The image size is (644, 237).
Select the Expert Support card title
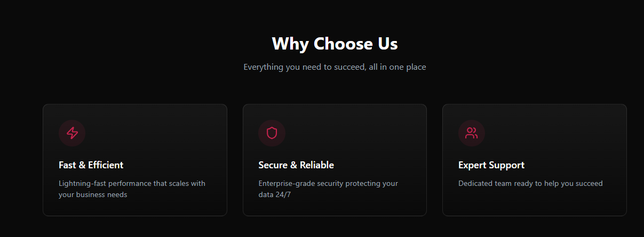pos(491,165)
